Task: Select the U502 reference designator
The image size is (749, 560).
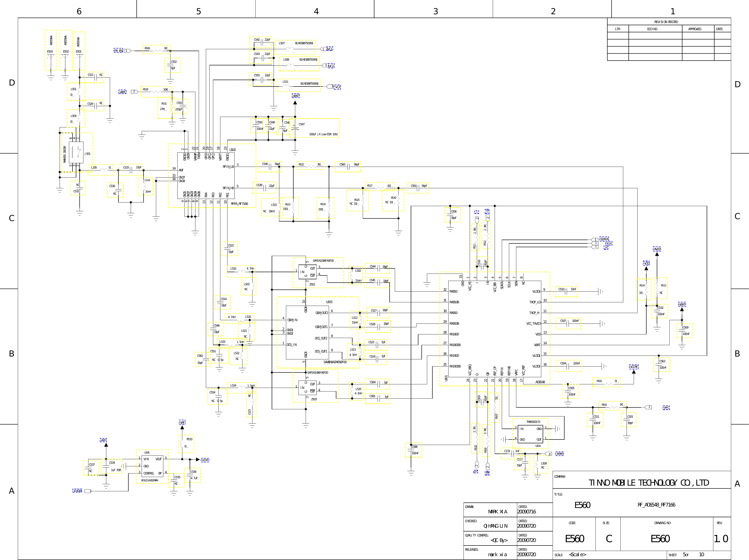Action: click(x=233, y=150)
